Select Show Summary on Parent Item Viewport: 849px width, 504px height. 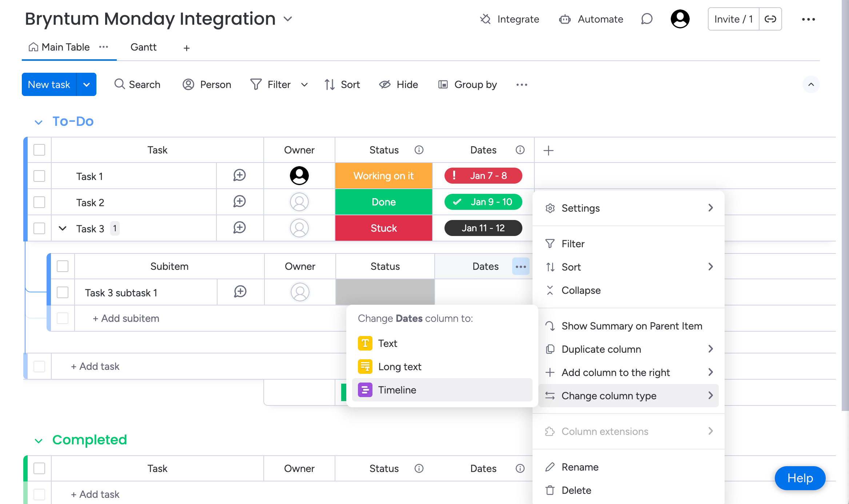[x=629, y=326]
